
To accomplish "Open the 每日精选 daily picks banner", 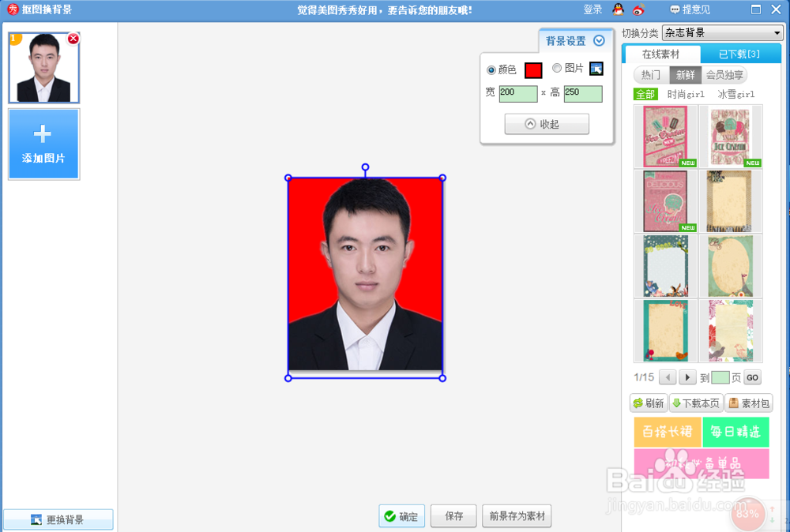I will coord(735,432).
